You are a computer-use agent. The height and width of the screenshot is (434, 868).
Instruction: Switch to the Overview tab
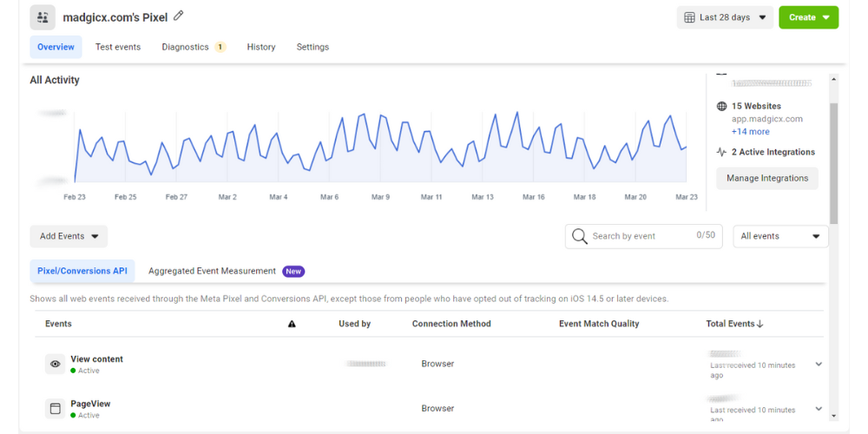[x=56, y=47]
